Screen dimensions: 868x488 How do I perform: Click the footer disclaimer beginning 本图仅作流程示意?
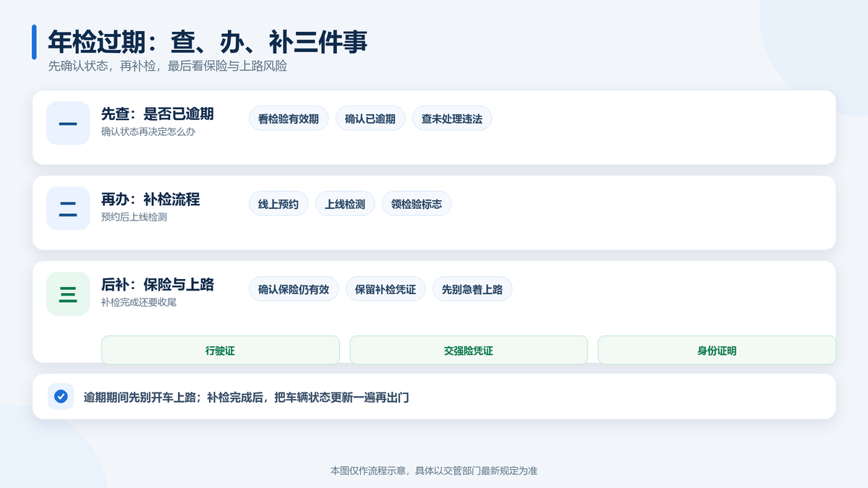(434, 471)
